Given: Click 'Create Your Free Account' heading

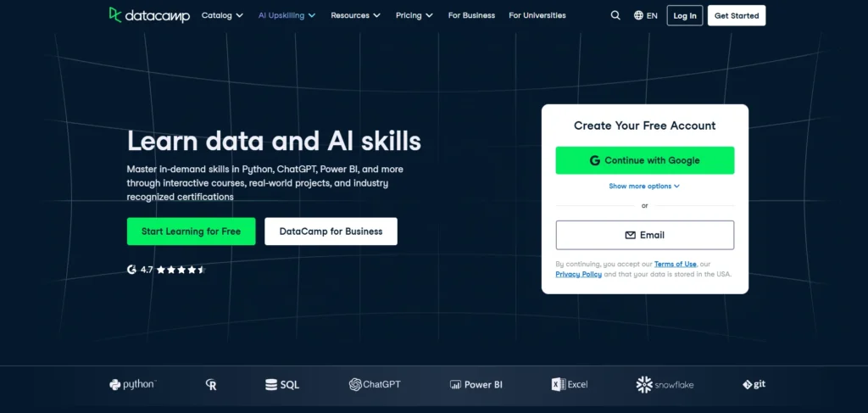Looking at the screenshot, I should tap(644, 126).
